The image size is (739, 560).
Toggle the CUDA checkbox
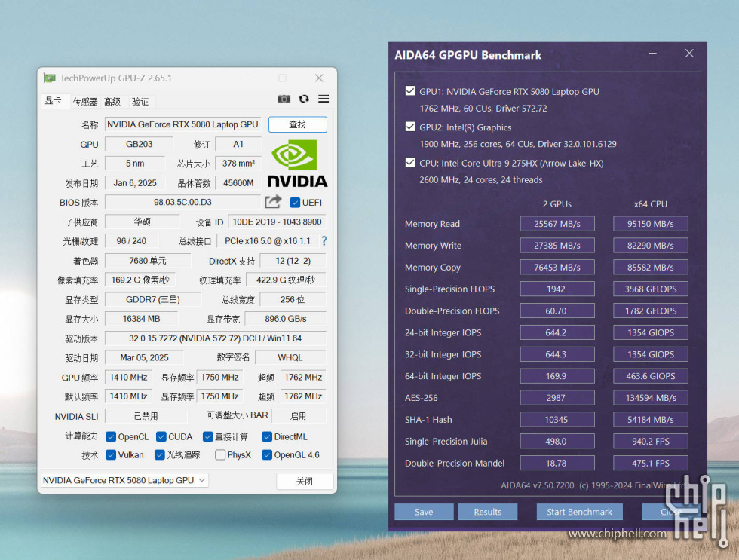pos(161,436)
